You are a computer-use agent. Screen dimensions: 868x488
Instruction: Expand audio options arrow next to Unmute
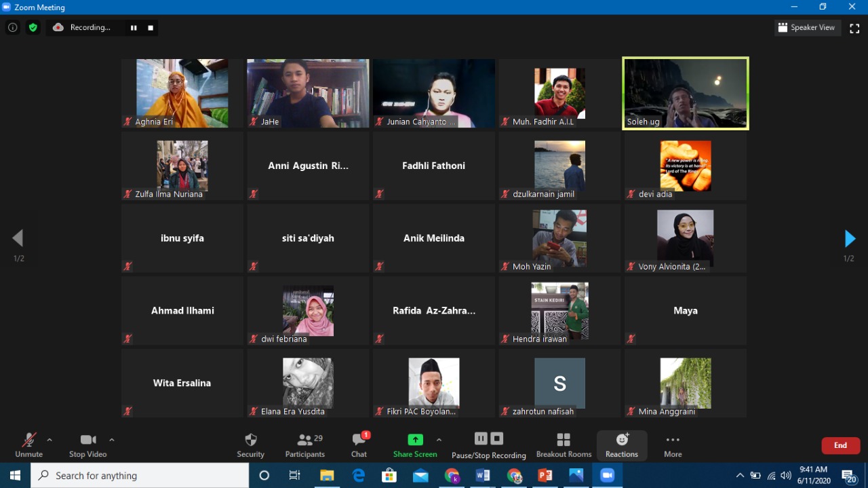point(50,440)
